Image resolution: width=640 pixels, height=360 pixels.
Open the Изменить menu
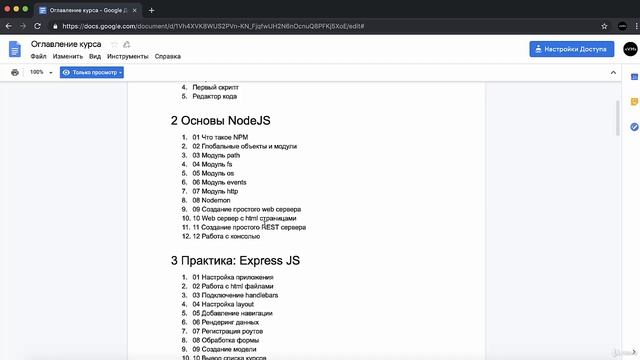pos(68,56)
